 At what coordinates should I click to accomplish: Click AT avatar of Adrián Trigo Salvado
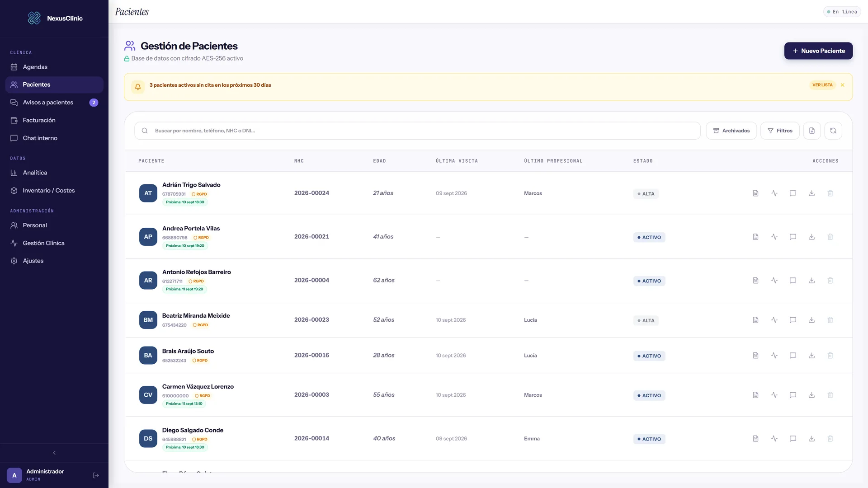148,193
